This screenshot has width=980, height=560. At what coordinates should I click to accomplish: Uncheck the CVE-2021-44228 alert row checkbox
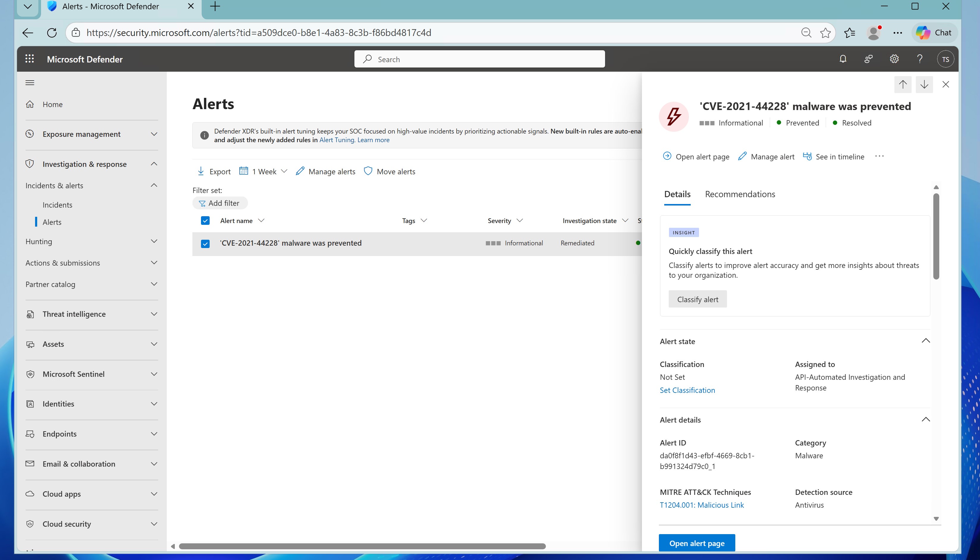205,244
